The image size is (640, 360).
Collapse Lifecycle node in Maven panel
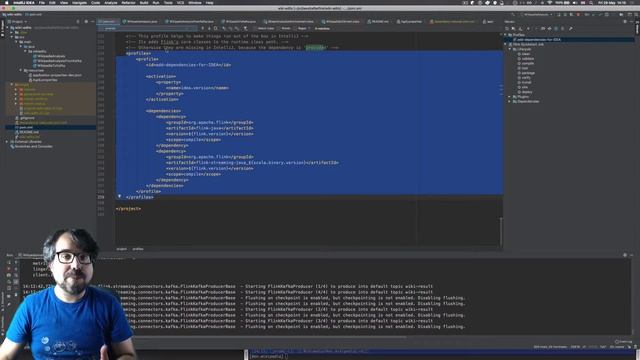point(510,49)
